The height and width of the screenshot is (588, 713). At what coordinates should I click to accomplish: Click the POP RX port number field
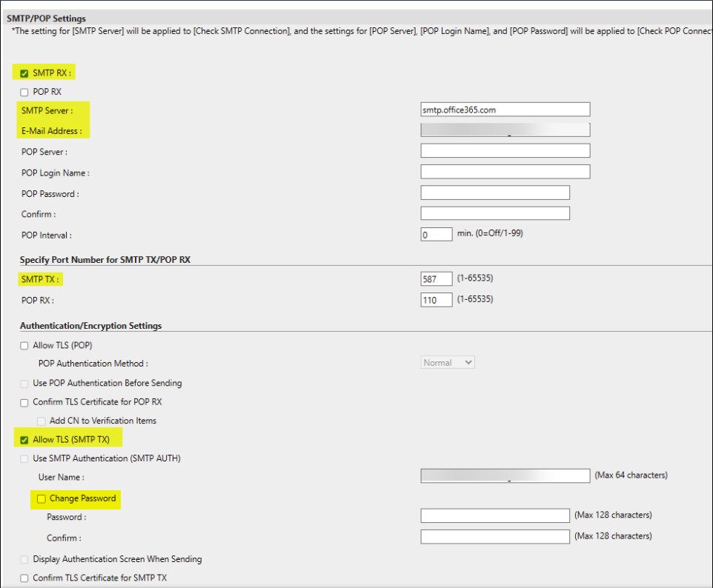tap(436, 300)
